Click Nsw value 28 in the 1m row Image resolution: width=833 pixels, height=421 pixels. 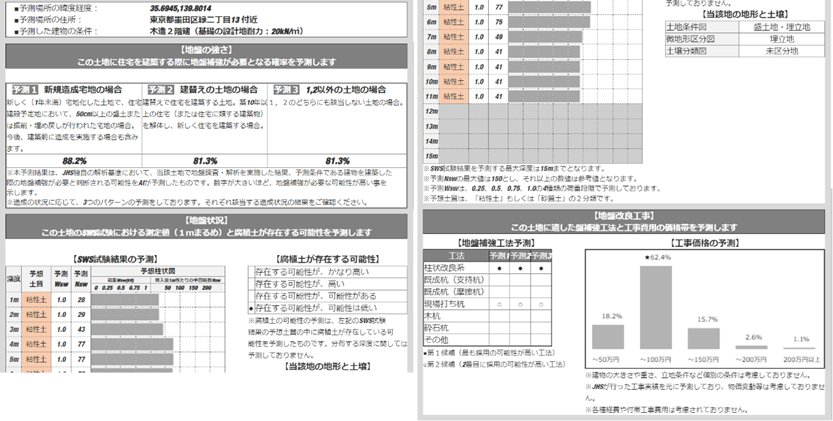tap(81, 300)
